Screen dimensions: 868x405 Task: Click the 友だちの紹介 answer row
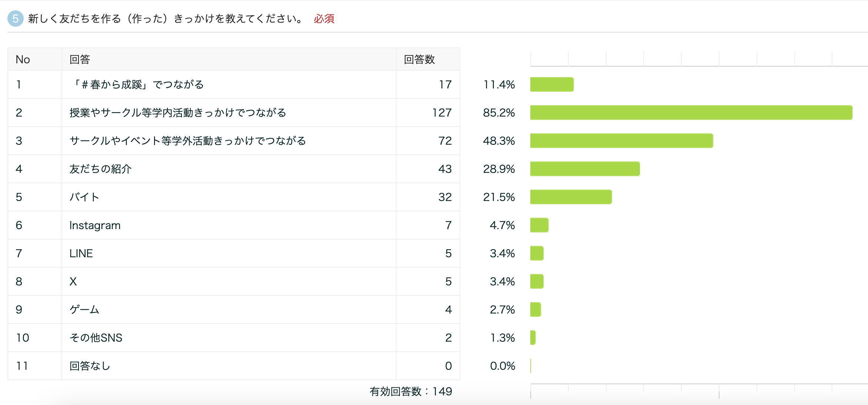click(101, 169)
